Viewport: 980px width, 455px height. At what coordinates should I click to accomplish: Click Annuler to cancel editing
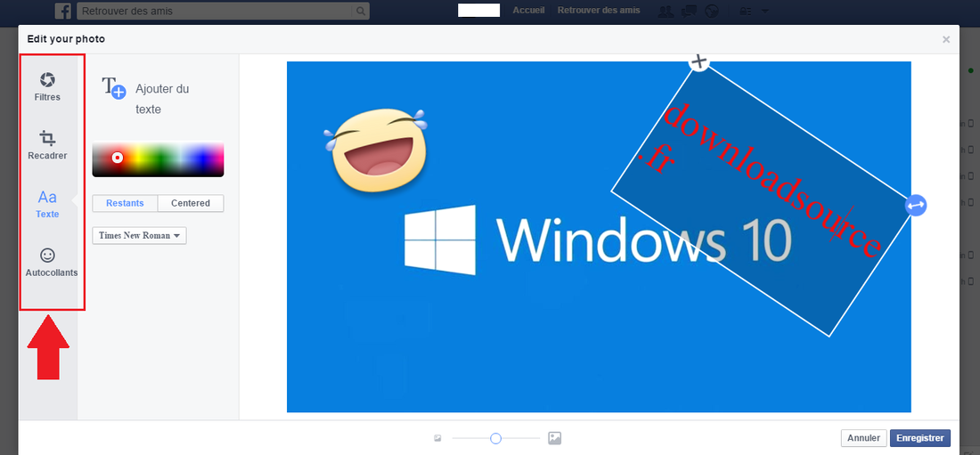(x=864, y=438)
